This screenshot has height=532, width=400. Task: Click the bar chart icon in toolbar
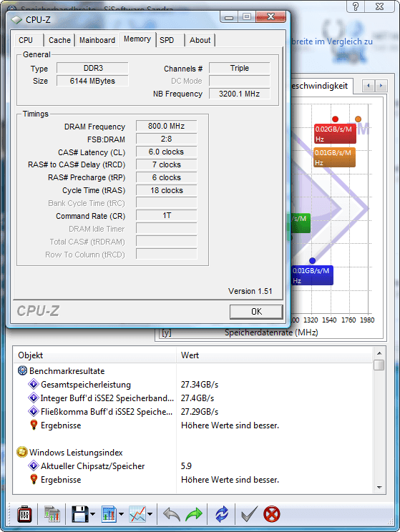[109, 514]
